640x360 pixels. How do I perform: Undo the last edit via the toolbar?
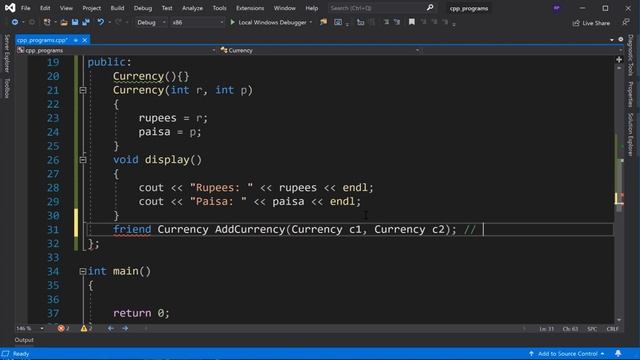pyautogui.click(x=100, y=22)
